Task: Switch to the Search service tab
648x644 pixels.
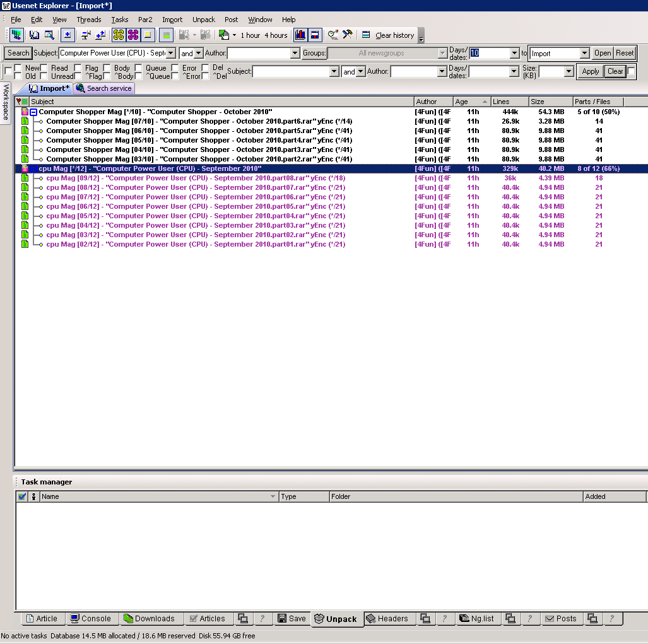Action: click(x=104, y=88)
